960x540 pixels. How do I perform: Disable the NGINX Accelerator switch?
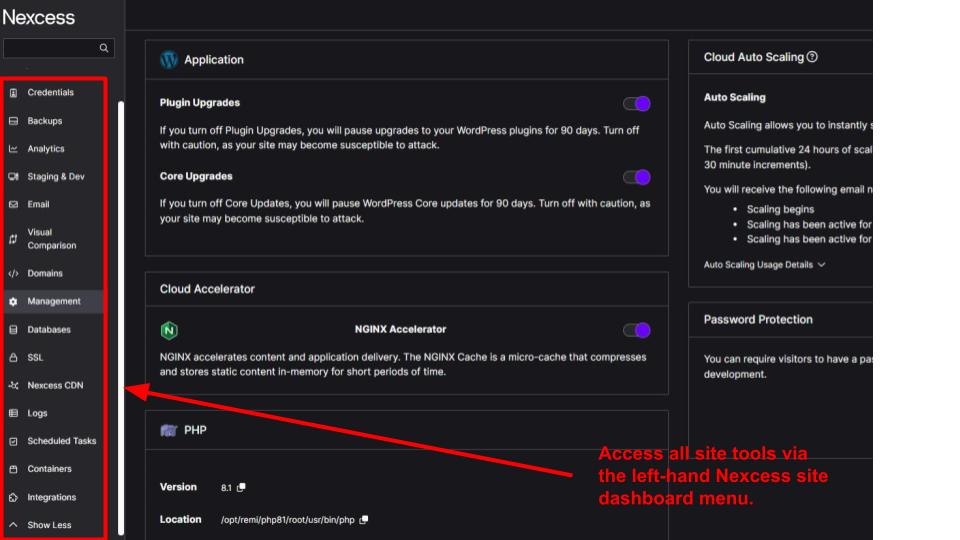[x=637, y=331]
